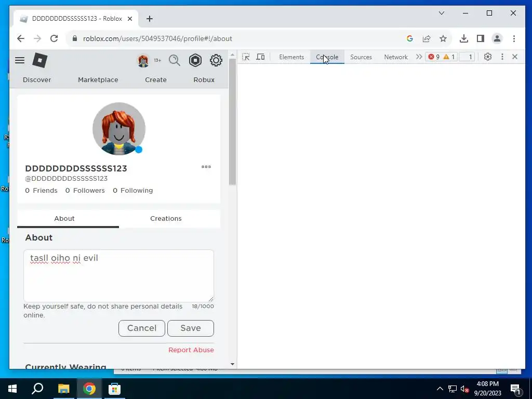
Task: Open the notification center icon
Action: (x=516, y=389)
